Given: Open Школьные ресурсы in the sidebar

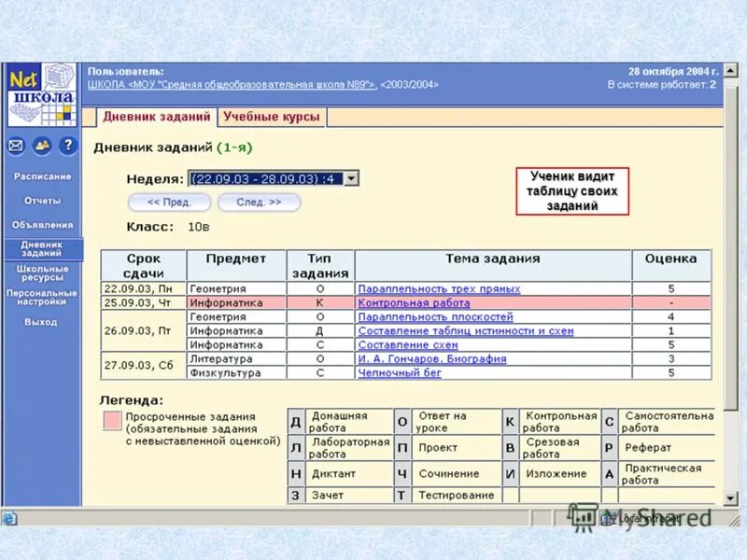Looking at the screenshot, I should click(x=42, y=273).
